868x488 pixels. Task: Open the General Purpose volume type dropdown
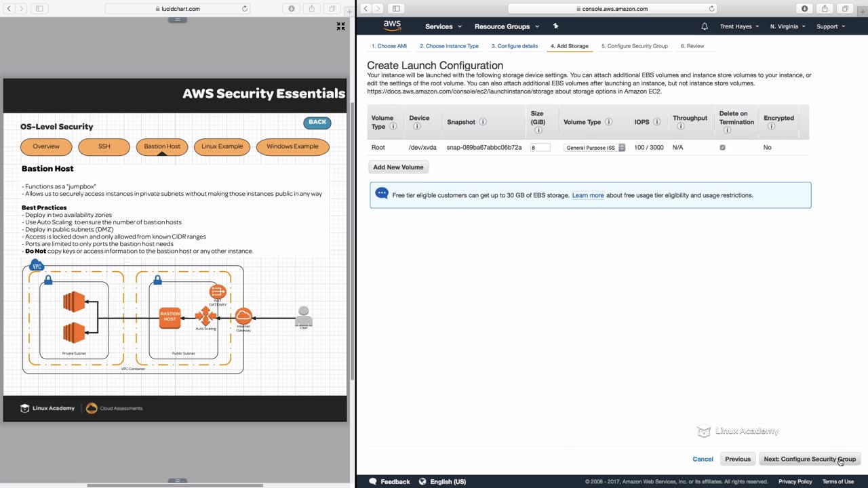click(x=594, y=147)
